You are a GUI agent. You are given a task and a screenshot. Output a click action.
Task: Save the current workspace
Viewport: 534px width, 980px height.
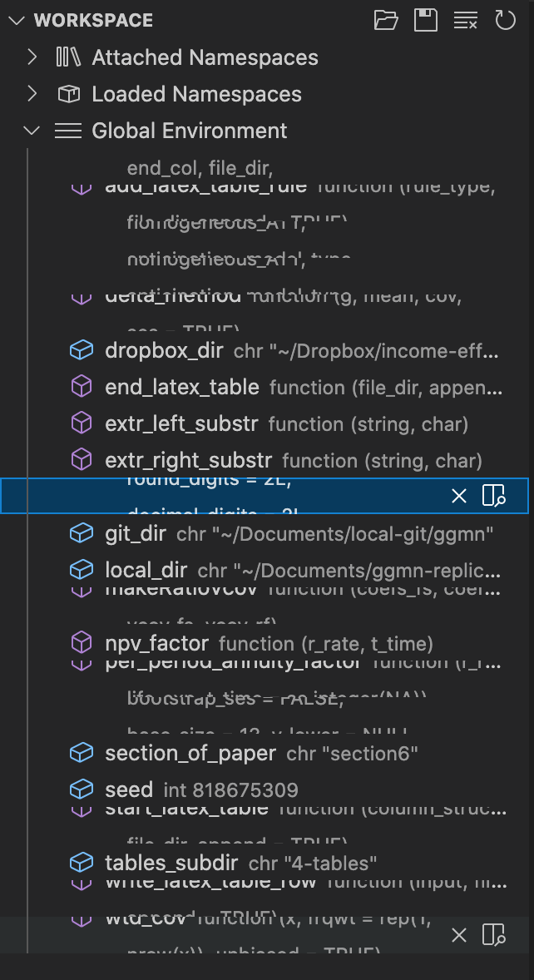click(x=425, y=20)
